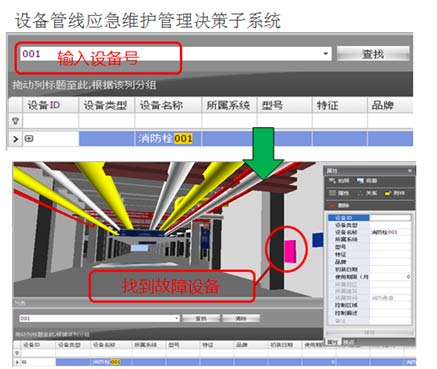Click the blue box object in 3D view
Screen dimensions: 437x369
point(318,240)
